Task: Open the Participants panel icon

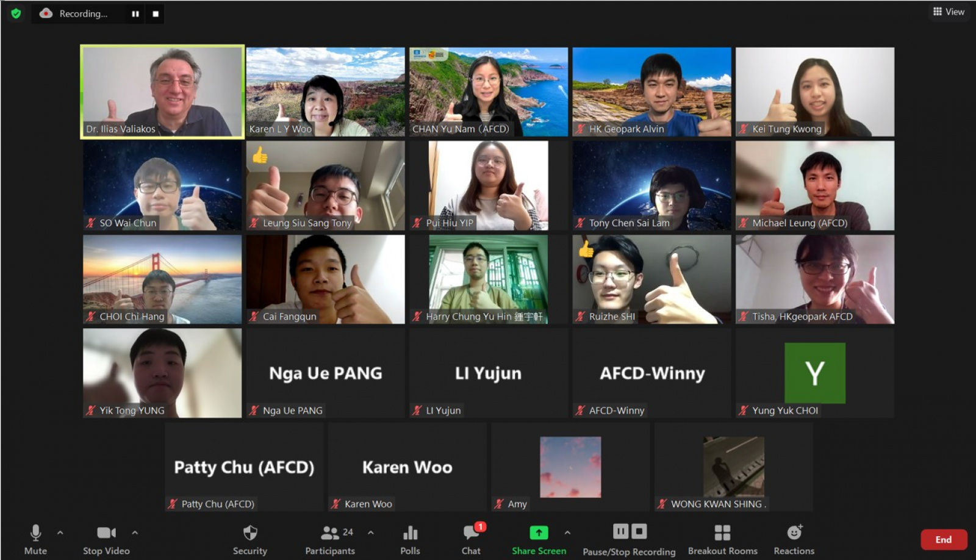Action: 330,533
